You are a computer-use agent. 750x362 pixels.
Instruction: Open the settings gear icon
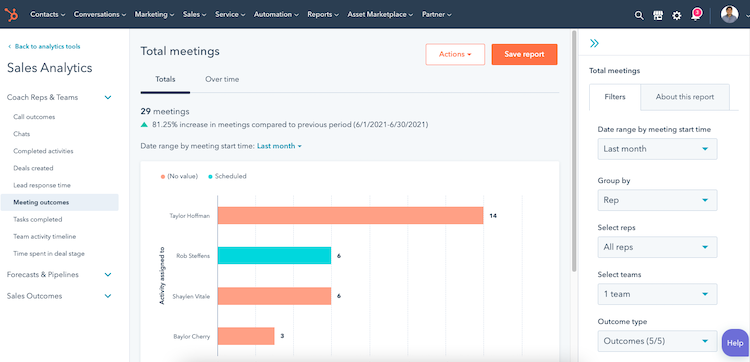tap(676, 15)
